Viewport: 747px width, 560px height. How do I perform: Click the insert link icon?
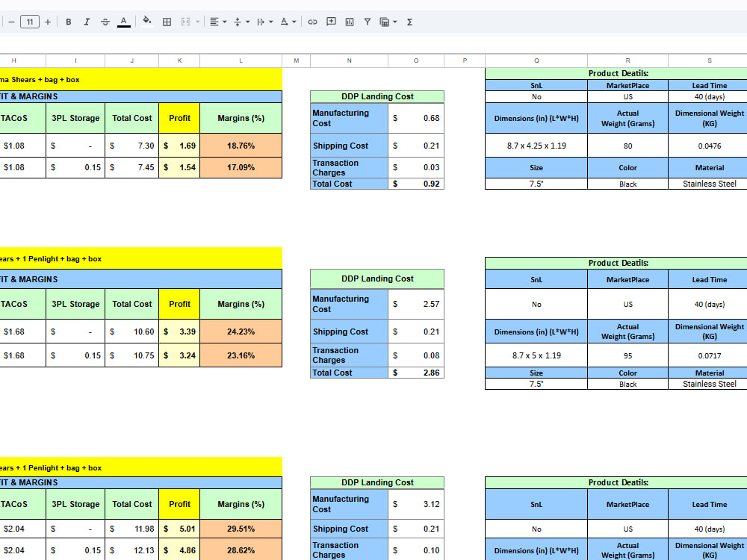tap(312, 22)
